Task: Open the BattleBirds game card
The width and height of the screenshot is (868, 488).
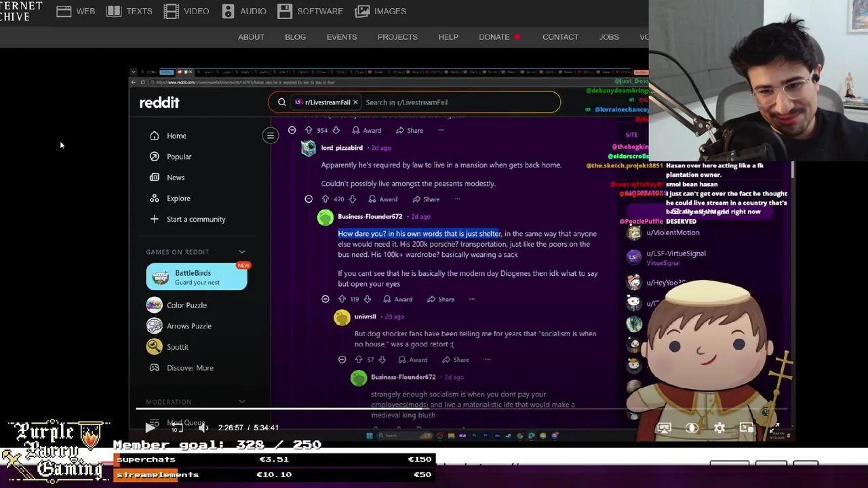Action: coord(197,277)
